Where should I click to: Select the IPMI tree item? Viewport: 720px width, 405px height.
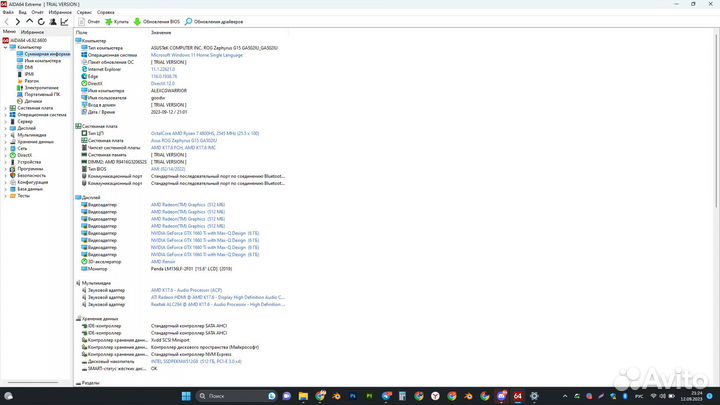click(29, 74)
